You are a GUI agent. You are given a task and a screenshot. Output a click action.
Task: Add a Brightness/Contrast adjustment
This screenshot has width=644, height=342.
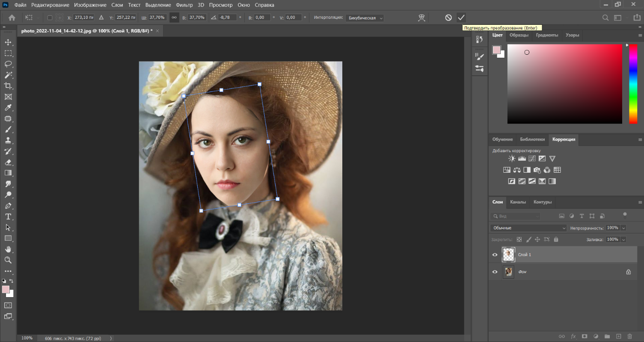pyautogui.click(x=512, y=159)
